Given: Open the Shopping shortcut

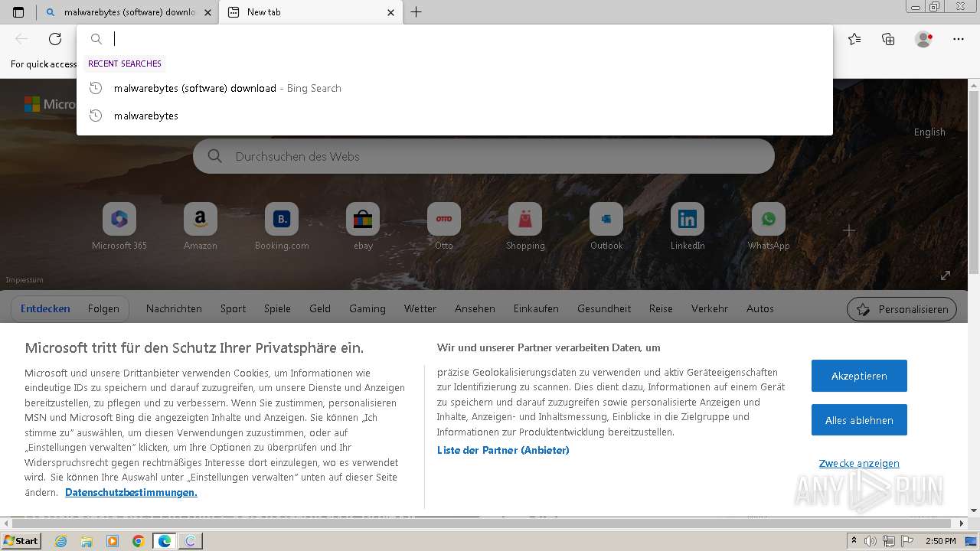Looking at the screenshot, I should point(525,227).
